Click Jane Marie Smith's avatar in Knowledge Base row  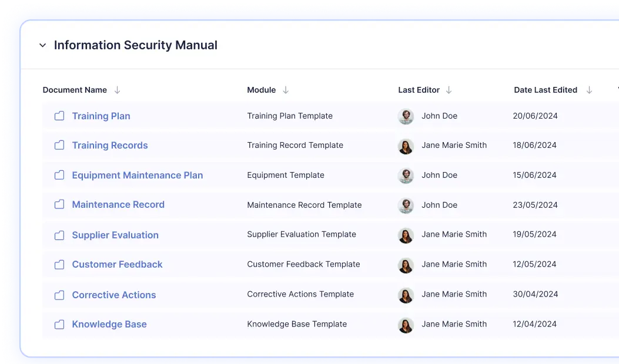pos(406,325)
